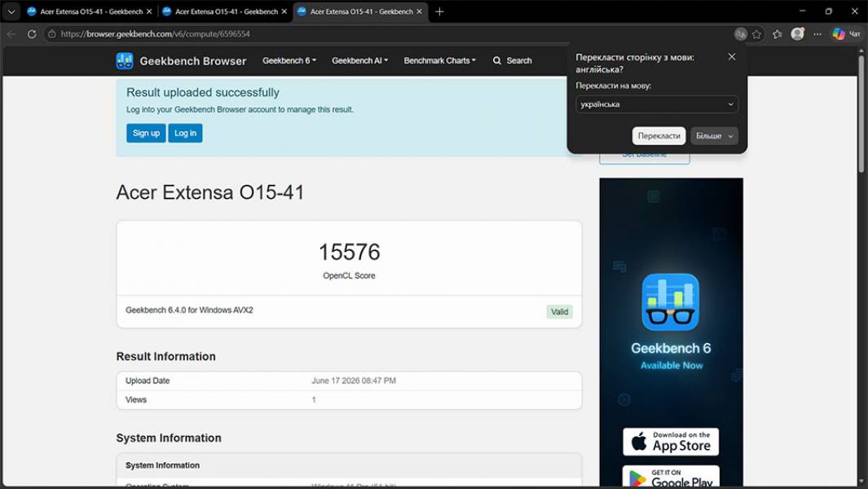The height and width of the screenshot is (489, 868).
Task: Expand the Geekbench AI menu
Action: [359, 60]
